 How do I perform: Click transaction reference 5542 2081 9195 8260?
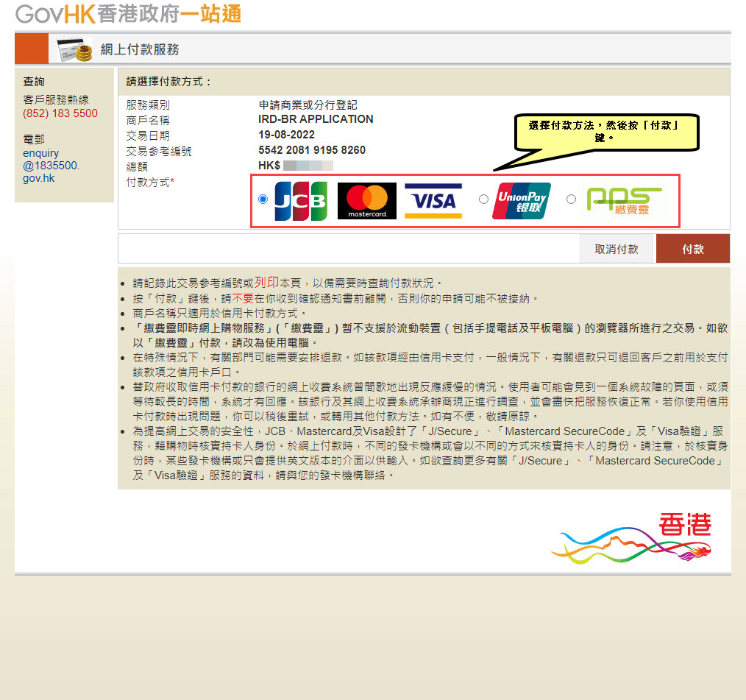tap(312, 150)
